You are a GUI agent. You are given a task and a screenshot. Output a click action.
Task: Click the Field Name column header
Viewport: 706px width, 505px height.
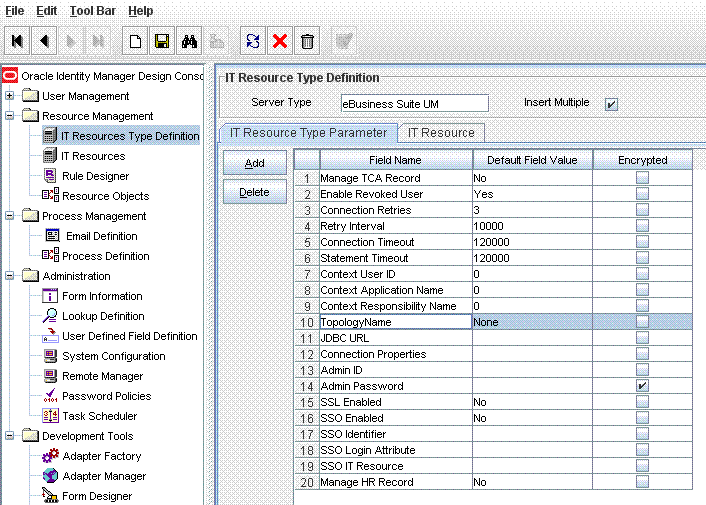pyautogui.click(x=396, y=160)
